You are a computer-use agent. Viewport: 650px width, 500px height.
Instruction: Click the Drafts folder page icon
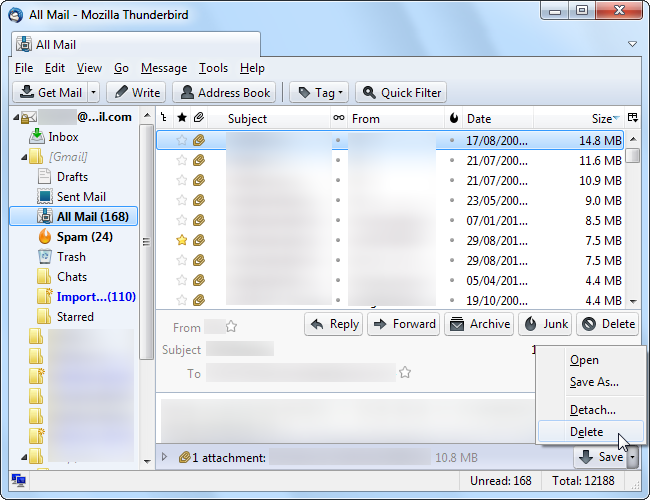coord(44,177)
